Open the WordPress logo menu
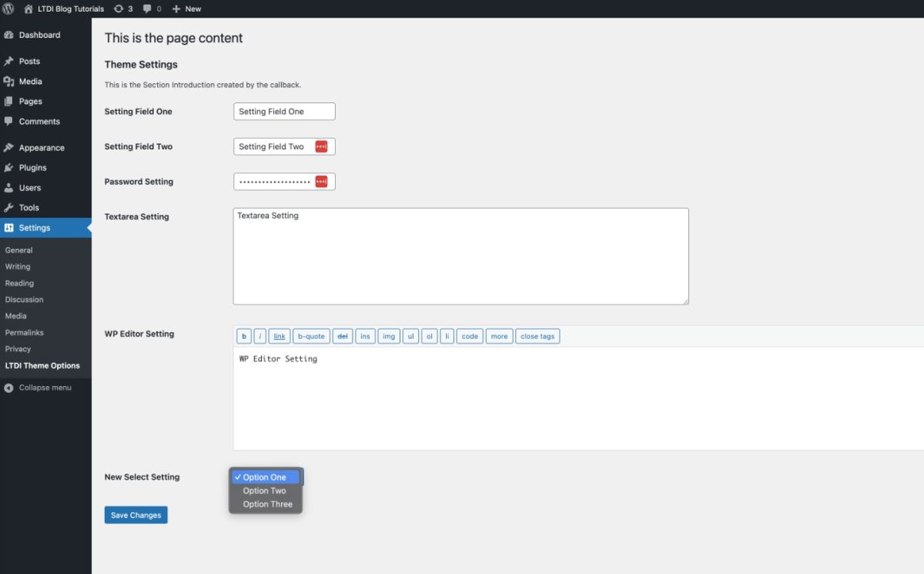Image resolution: width=924 pixels, height=574 pixels. [x=9, y=8]
